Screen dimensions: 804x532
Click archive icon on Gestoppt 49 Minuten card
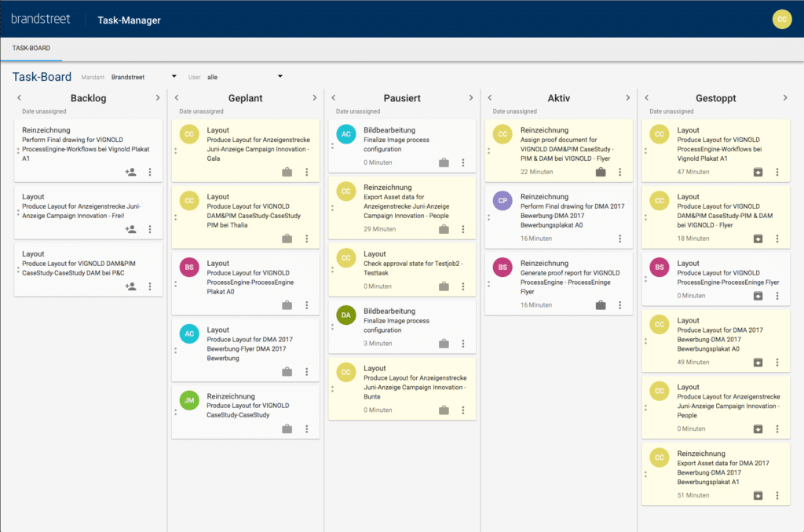tap(758, 363)
